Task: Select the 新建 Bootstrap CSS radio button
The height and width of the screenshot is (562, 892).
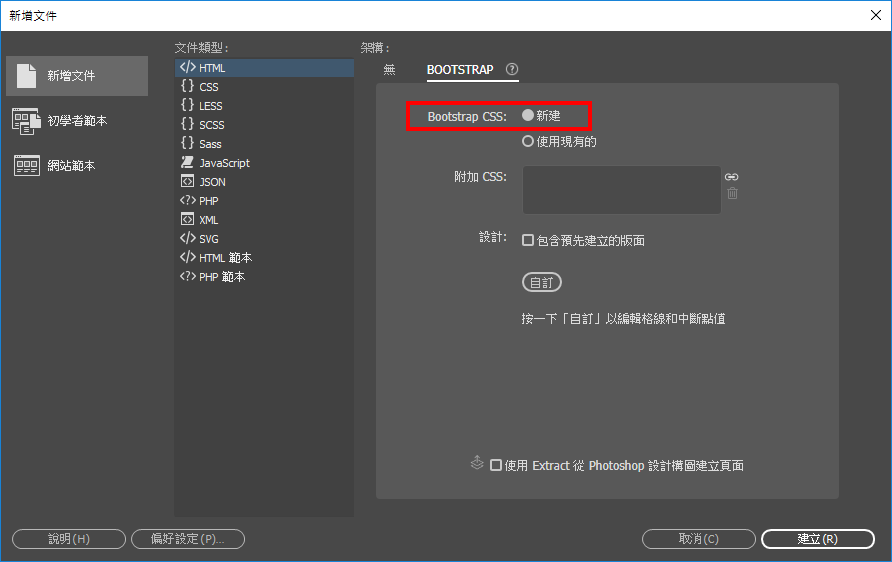Action: tap(528, 116)
